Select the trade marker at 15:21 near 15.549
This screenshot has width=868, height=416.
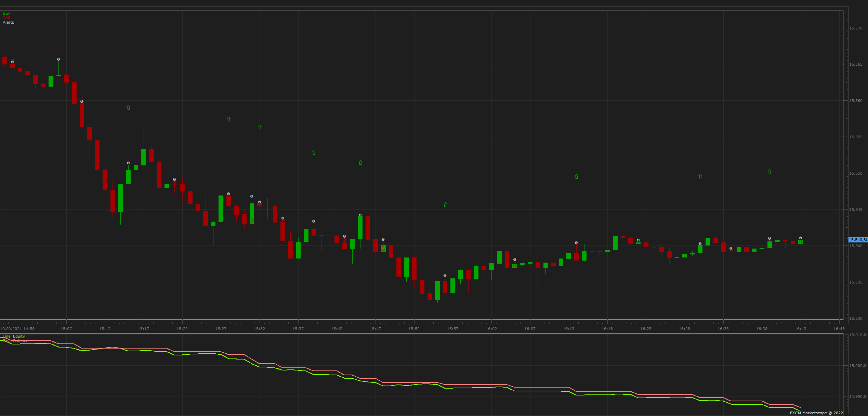pyautogui.click(x=174, y=179)
